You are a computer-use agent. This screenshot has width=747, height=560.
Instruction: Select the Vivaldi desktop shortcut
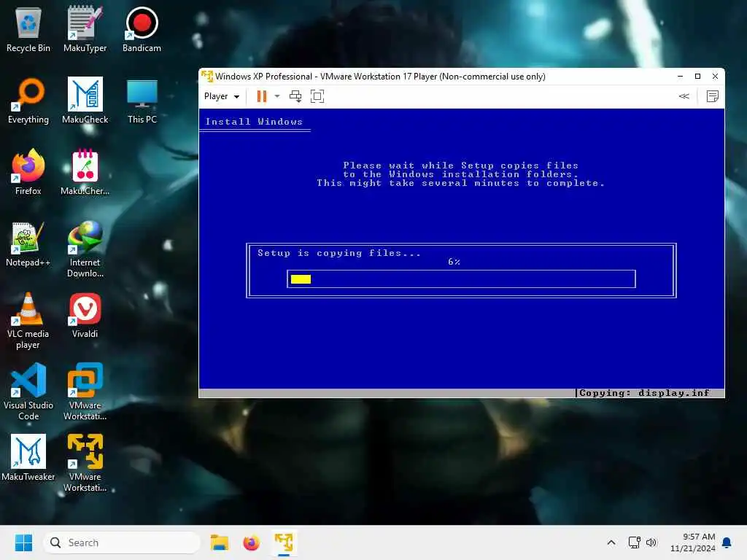85,315
